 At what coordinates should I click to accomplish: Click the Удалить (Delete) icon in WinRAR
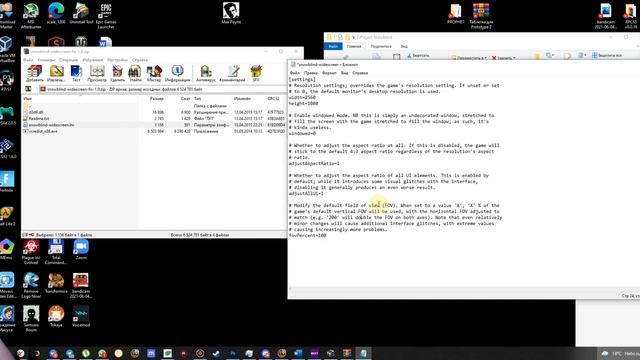click(x=118, y=73)
